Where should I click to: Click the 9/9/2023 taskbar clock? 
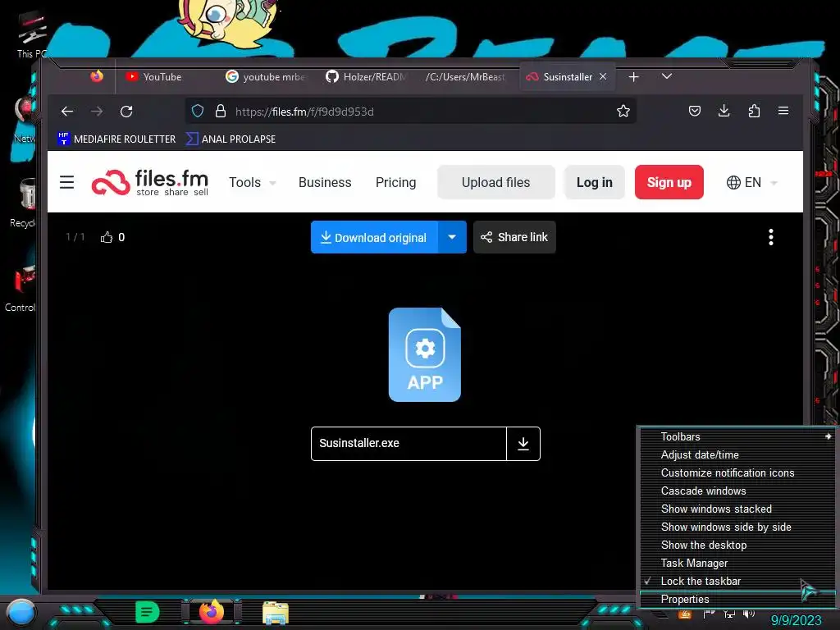tap(796, 620)
